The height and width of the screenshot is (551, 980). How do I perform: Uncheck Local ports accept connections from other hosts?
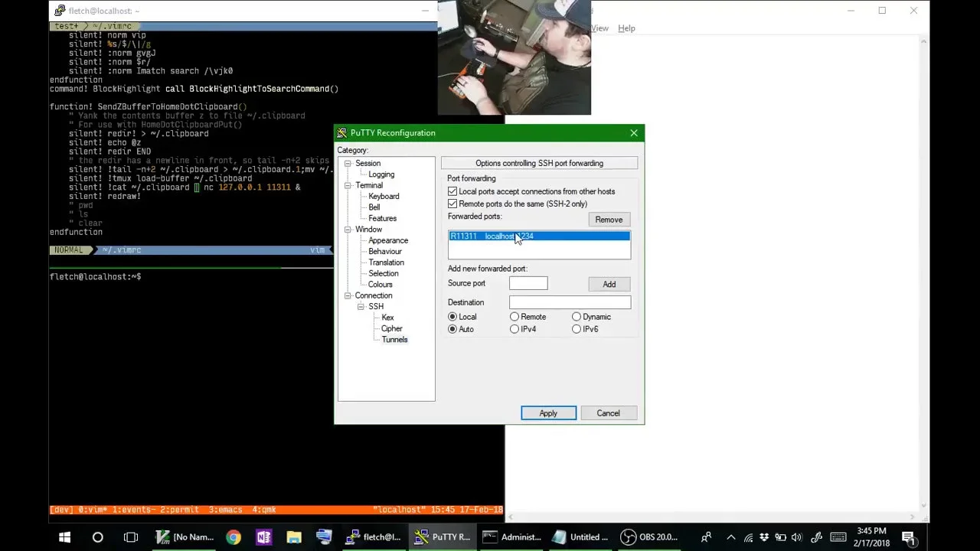click(452, 191)
